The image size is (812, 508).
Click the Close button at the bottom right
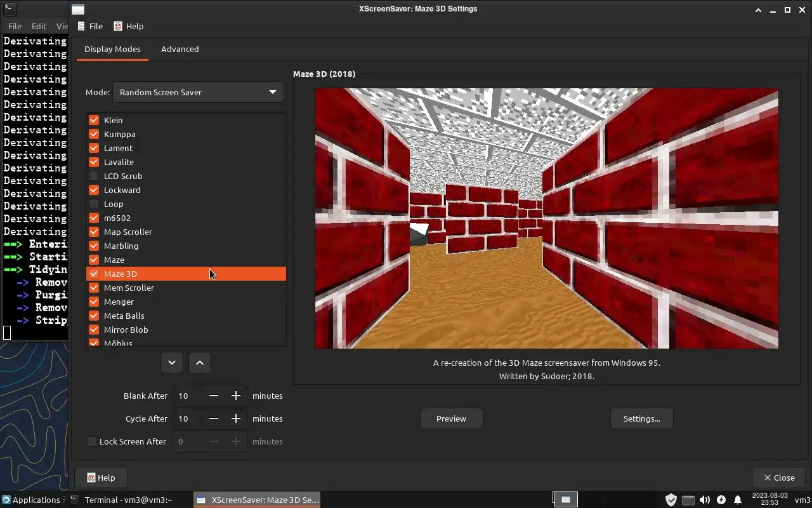[778, 478]
